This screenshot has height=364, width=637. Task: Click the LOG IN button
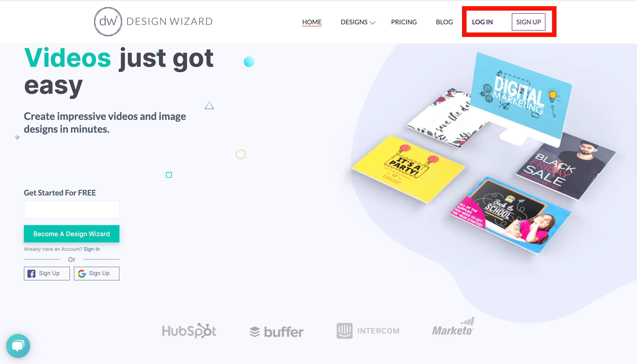482,21
